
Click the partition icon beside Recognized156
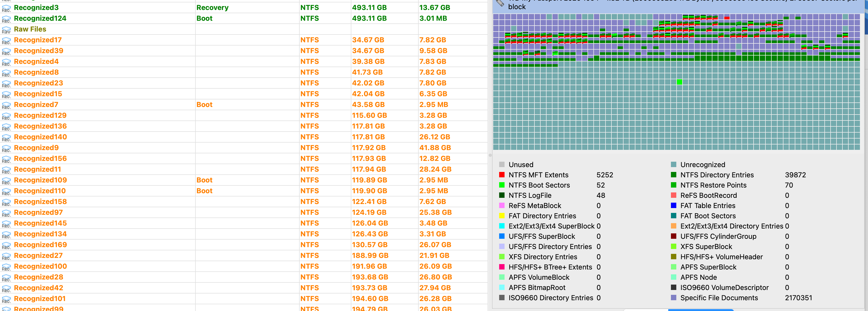(x=6, y=159)
